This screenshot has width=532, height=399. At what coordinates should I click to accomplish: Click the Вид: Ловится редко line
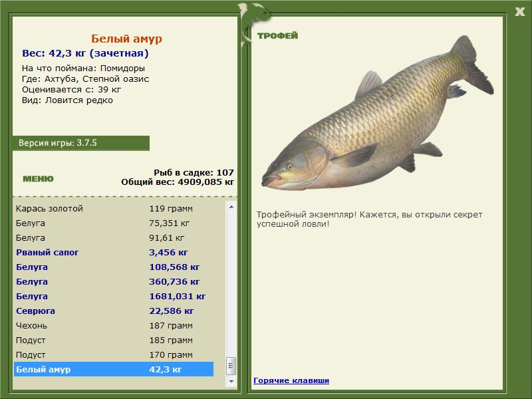[68, 100]
